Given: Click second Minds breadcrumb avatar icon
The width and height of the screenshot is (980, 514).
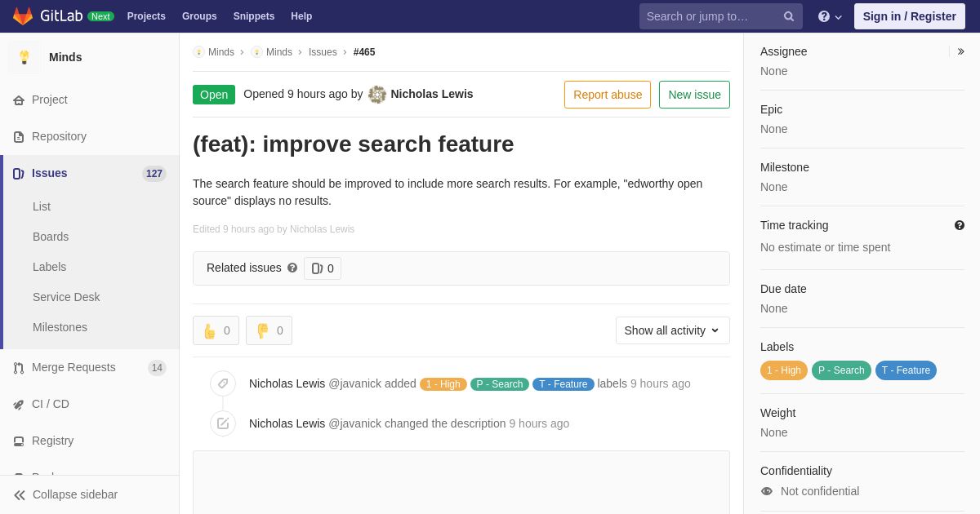Looking at the screenshot, I should (x=256, y=52).
